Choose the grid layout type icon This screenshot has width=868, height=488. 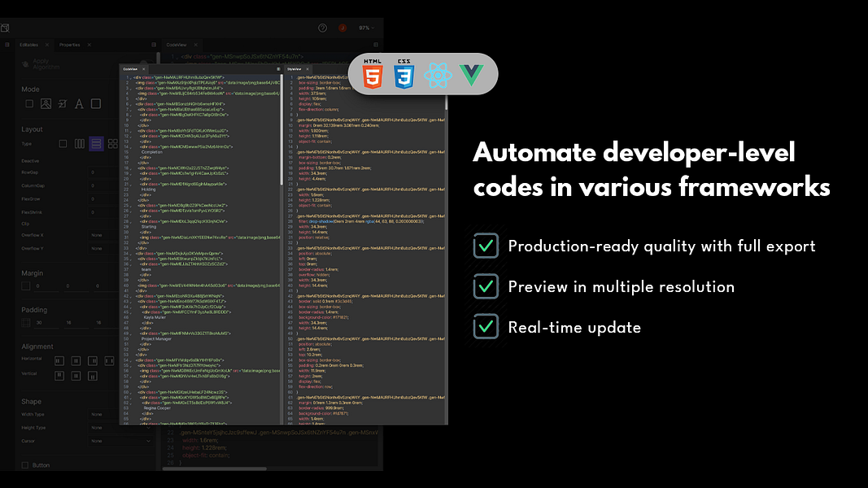pyautogui.click(x=113, y=144)
